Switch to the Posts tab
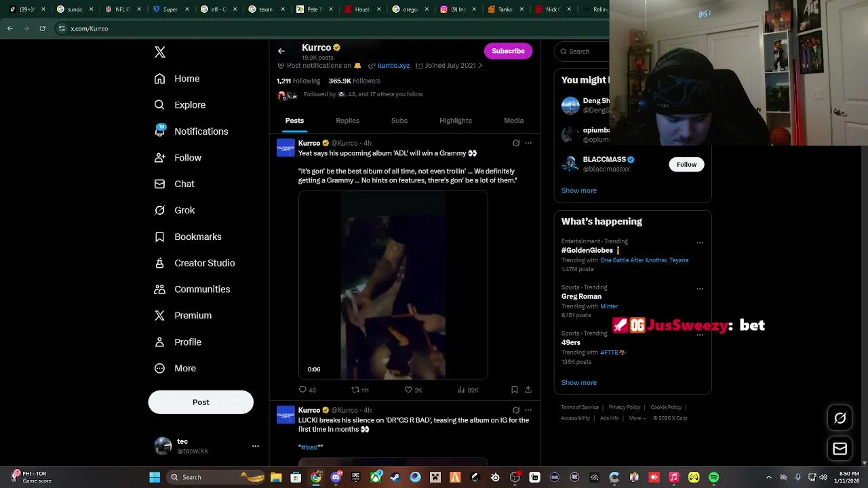 coord(294,121)
